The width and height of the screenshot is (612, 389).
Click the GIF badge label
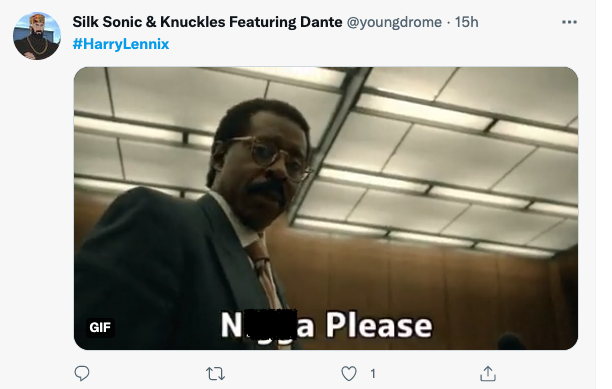pos(100,327)
